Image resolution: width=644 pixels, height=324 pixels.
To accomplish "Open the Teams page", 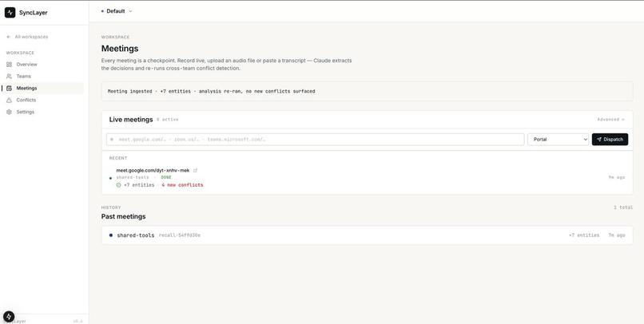I will (x=23, y=77).
